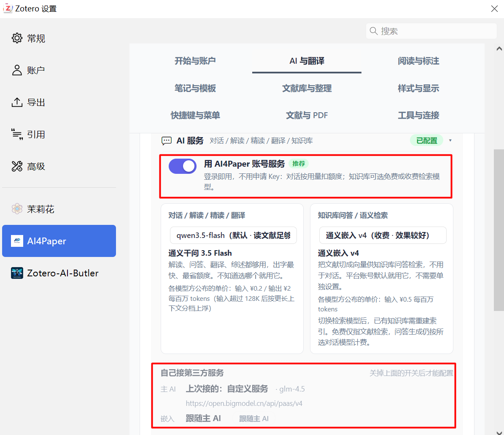Open the 跟随主 AI embedding selector
504x435 pixels.
(253, 419)
